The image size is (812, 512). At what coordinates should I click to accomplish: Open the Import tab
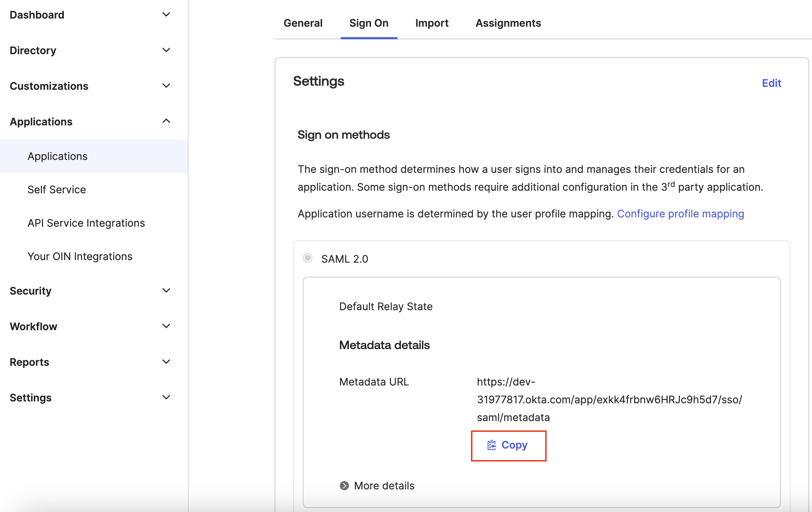tap(432, 23)
